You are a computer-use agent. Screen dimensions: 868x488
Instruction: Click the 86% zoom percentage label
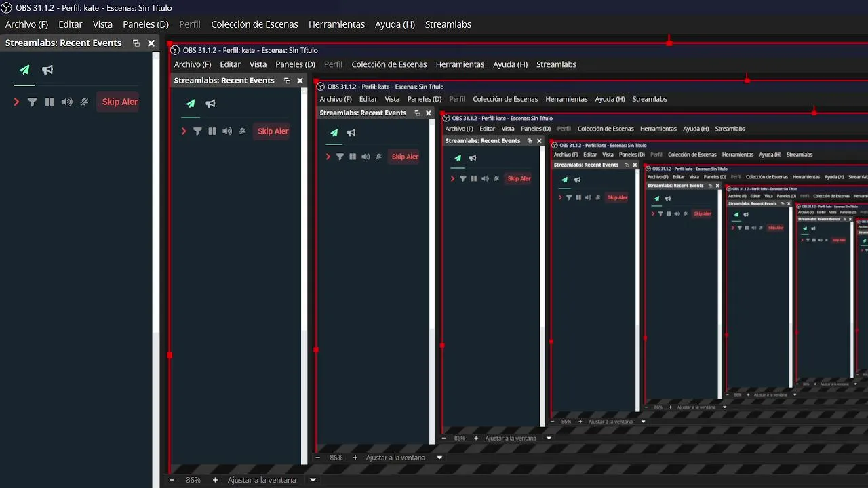(193, 480)
